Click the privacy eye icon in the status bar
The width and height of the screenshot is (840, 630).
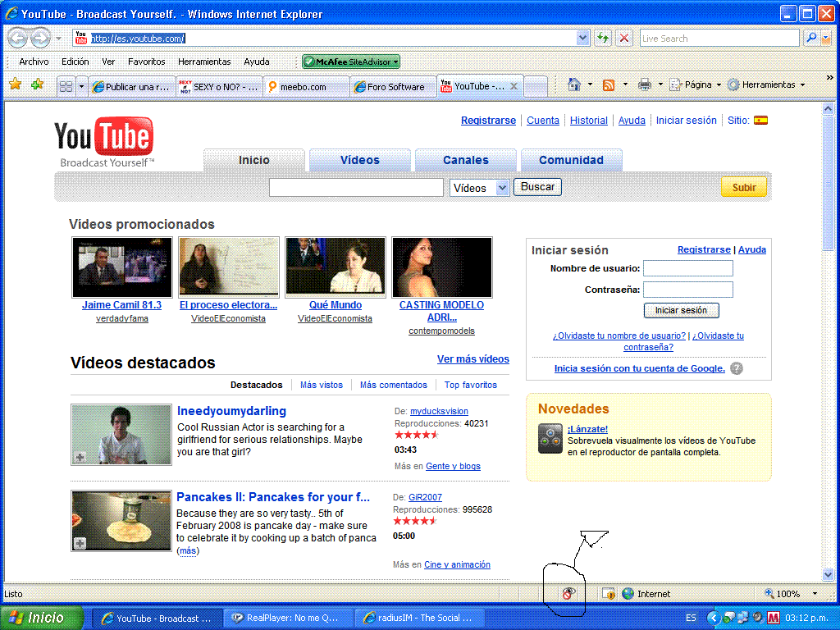click(568, 593)
